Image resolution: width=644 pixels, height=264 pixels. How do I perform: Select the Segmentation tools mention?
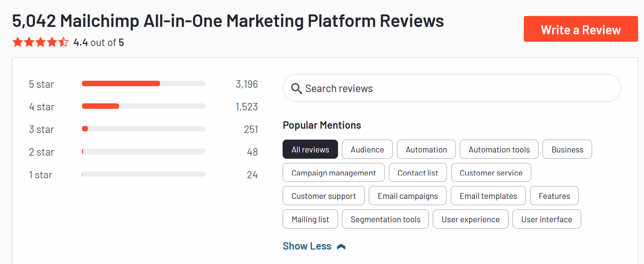[385, 219]
